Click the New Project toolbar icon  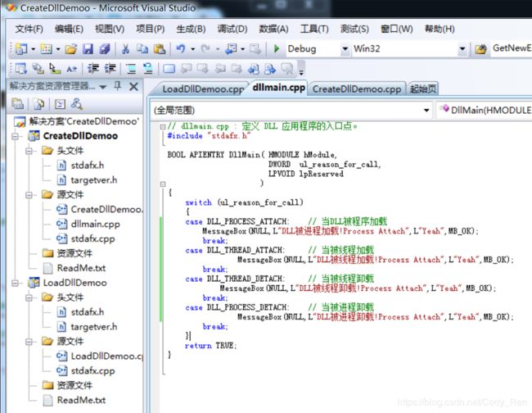[x=21, y=49]
